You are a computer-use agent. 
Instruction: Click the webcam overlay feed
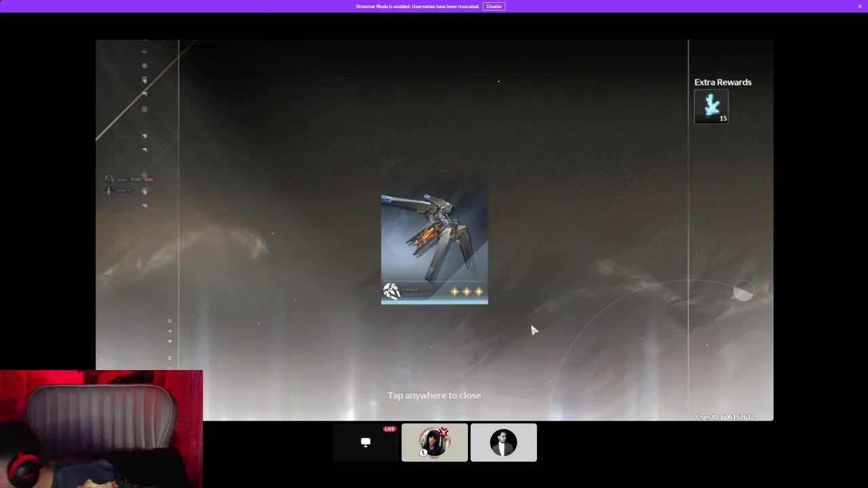click(102, 429)
